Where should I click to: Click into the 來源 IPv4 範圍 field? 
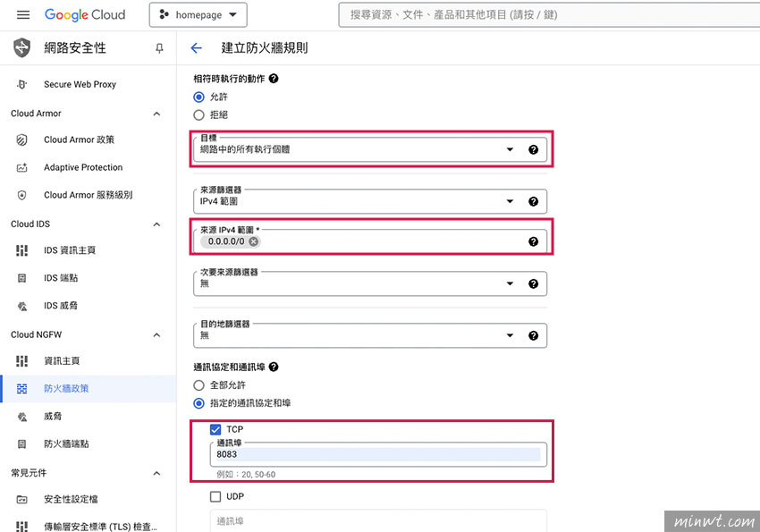tap(370, 241)
